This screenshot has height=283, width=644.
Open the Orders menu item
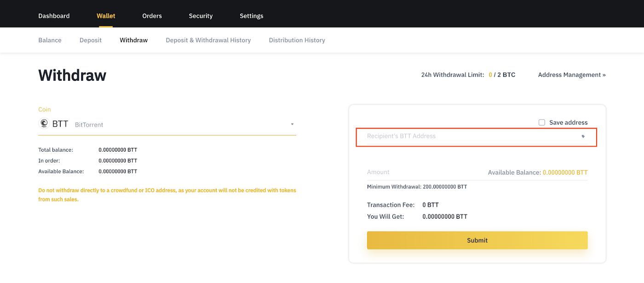152,16
